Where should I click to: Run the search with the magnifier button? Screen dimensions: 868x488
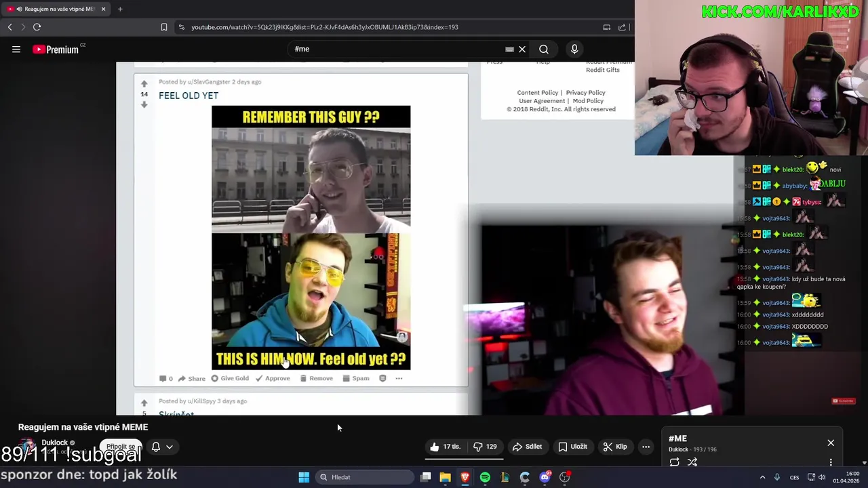(x=543, y=49)
